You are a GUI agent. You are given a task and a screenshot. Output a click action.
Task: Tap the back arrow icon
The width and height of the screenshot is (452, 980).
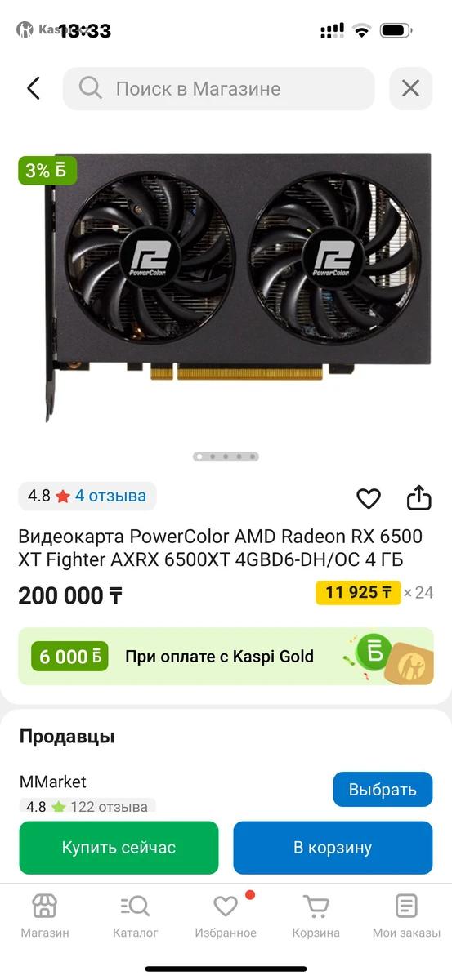coord(34,88)
